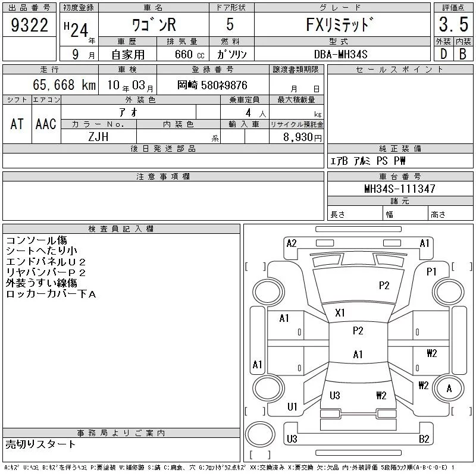
Task: Select the 後日発送部品 header
Action: (x=163, y=148)
